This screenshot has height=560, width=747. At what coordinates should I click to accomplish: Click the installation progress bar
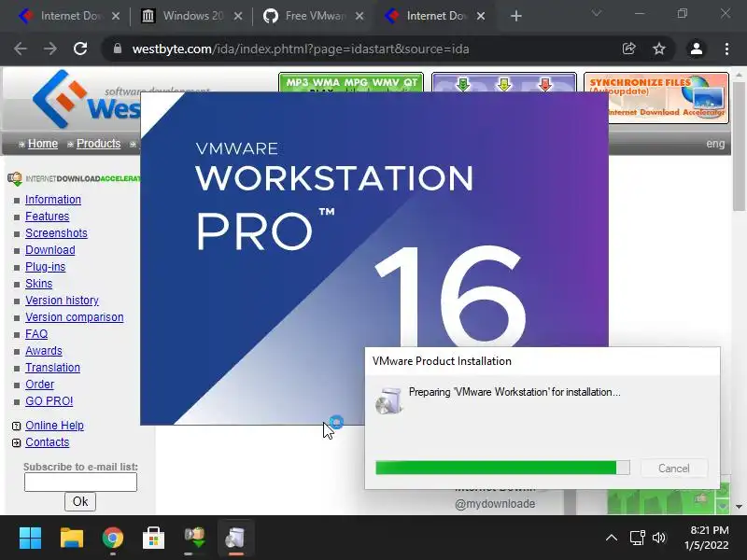(x=502, y=468)
